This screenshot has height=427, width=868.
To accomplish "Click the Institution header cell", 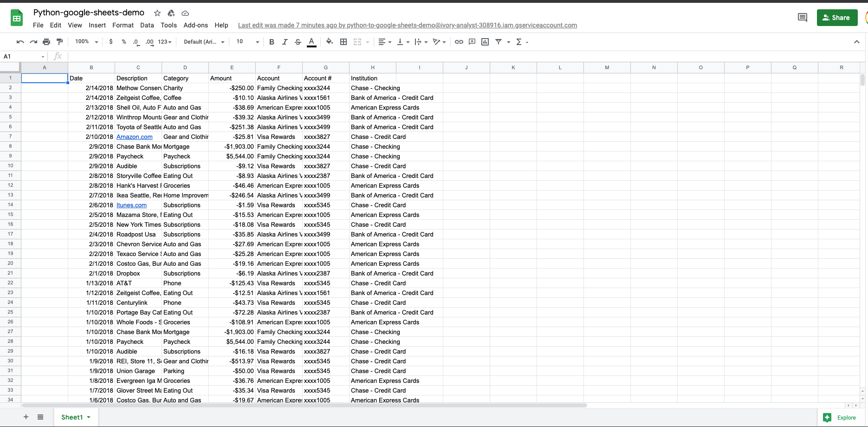I will point(373,78).
